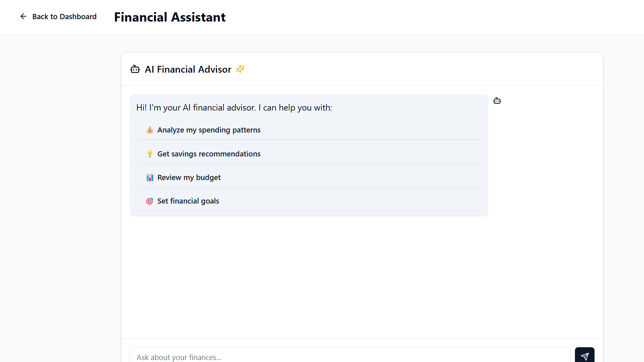Image resolution: width=644 pixels, height=362 pixels.
Task: Click the advisor greeting message text
Action: tap(234, 107)
